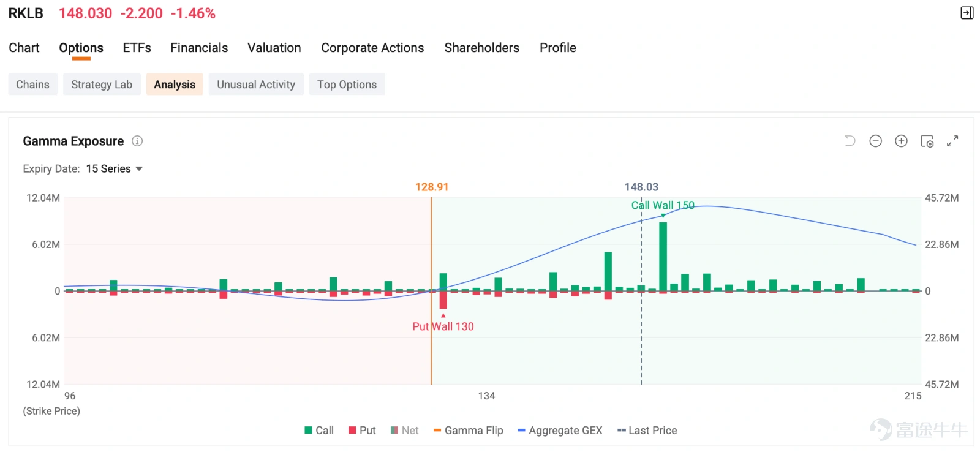Toggle the Gamma Flip line legend item
Viewport: 980px width, 452px height.
[x=469, y=431]
